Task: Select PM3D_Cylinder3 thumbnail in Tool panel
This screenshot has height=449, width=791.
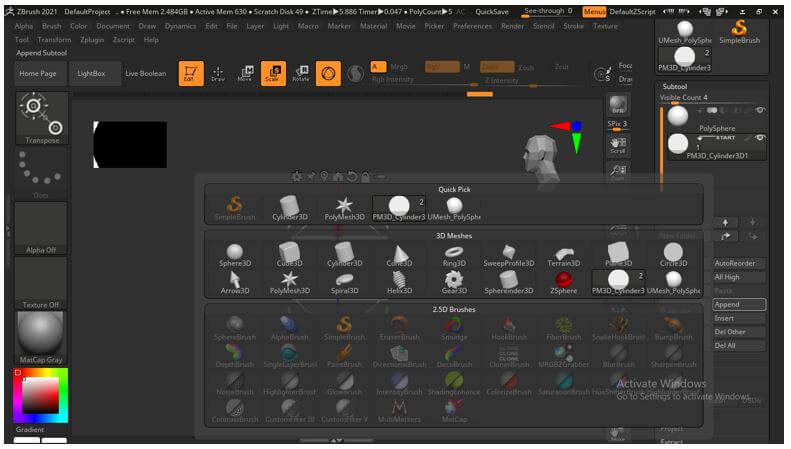Action: 685,60
